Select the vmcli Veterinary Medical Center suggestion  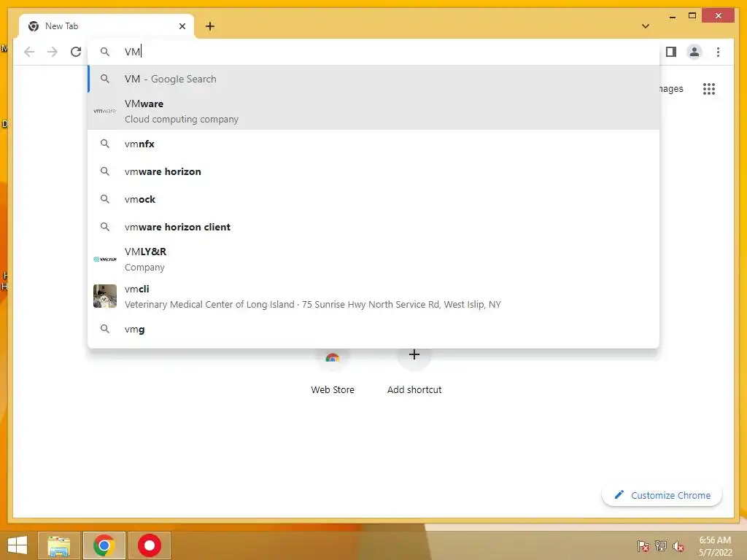pos(373,296)
